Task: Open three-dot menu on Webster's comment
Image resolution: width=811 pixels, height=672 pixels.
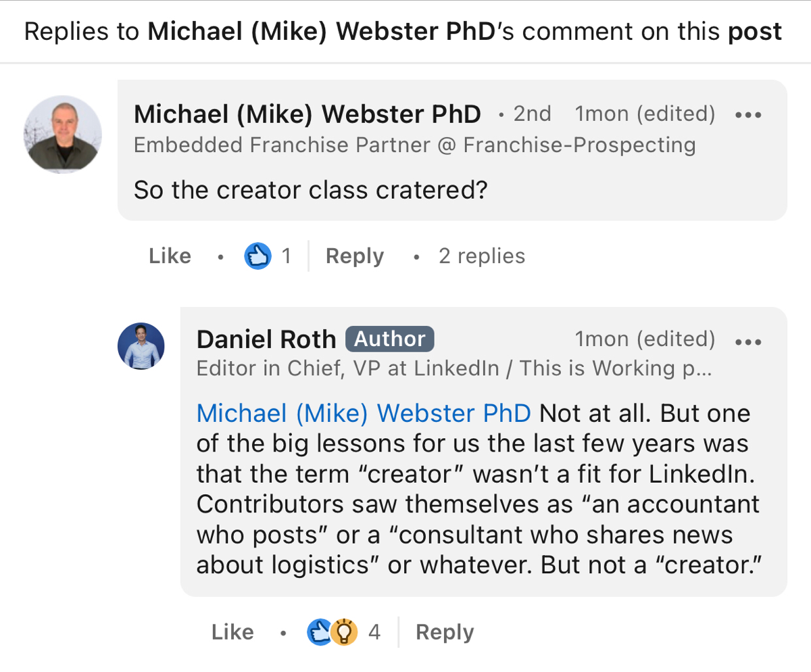Action: pyautogui.click(x=748, y=115)
